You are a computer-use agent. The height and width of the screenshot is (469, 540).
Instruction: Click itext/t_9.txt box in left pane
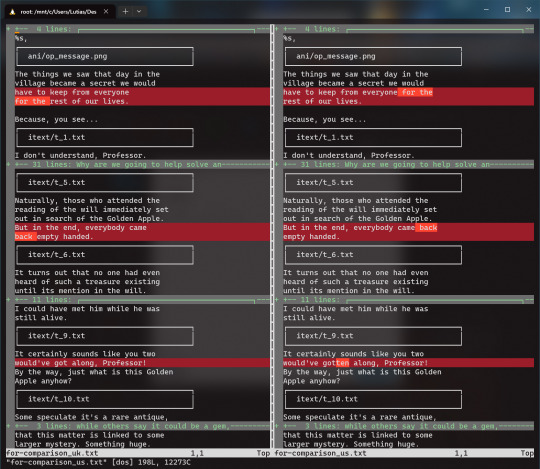click(105, 336)
